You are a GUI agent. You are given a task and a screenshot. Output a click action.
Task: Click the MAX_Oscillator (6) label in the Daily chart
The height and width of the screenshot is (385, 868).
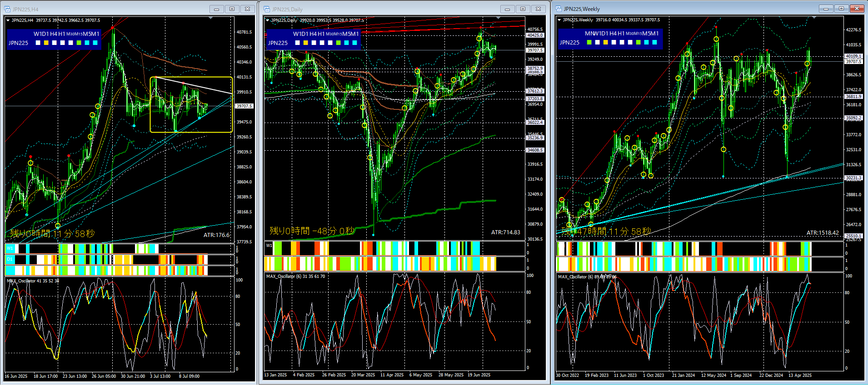(x=295, y=276)
